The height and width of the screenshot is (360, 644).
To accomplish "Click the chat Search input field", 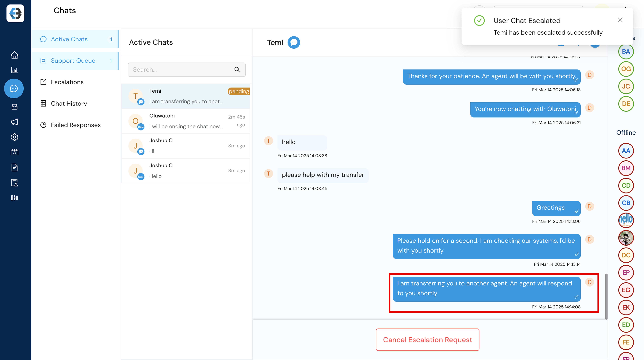I will pos(186,70).
